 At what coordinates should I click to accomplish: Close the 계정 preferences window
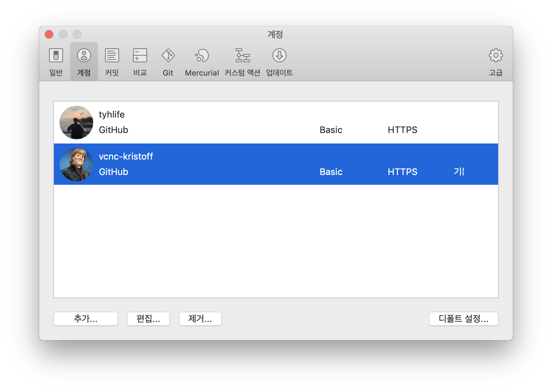49,34
